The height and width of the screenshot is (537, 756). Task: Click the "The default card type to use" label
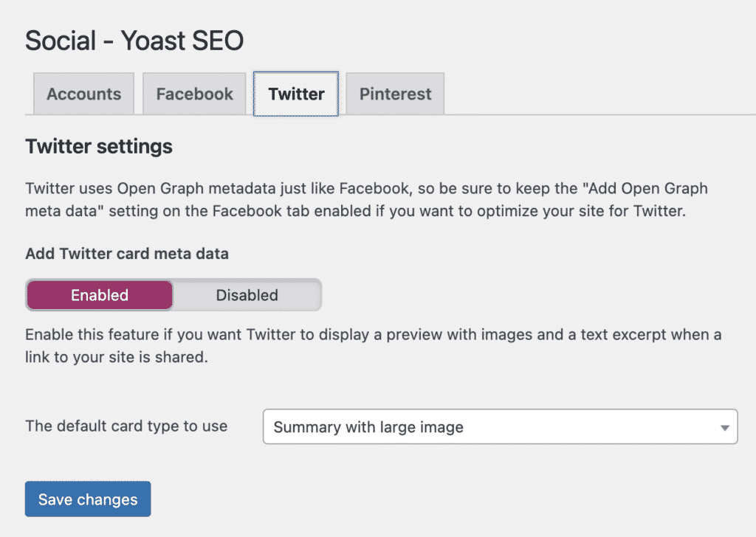coord(126,426)
